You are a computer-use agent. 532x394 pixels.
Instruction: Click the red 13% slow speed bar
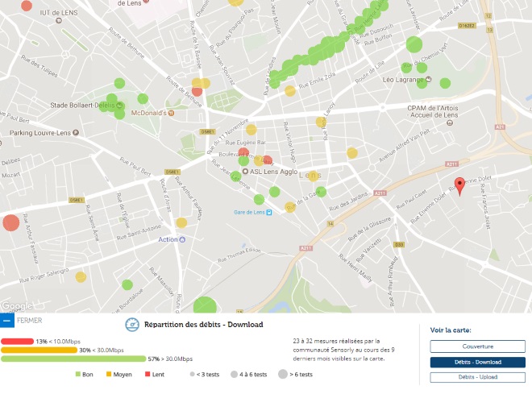(x=17, y=342)
